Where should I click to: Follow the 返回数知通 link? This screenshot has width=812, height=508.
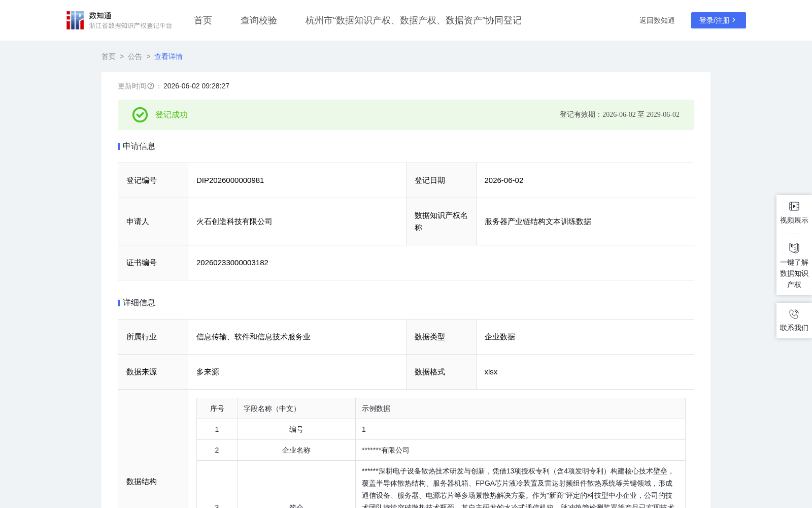(657, 20)
